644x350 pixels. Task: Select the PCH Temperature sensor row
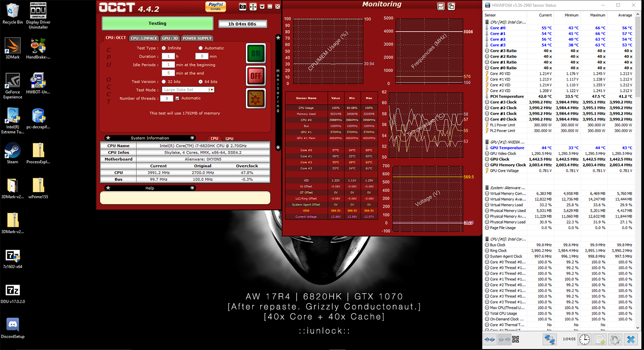[x=559, y=96]
